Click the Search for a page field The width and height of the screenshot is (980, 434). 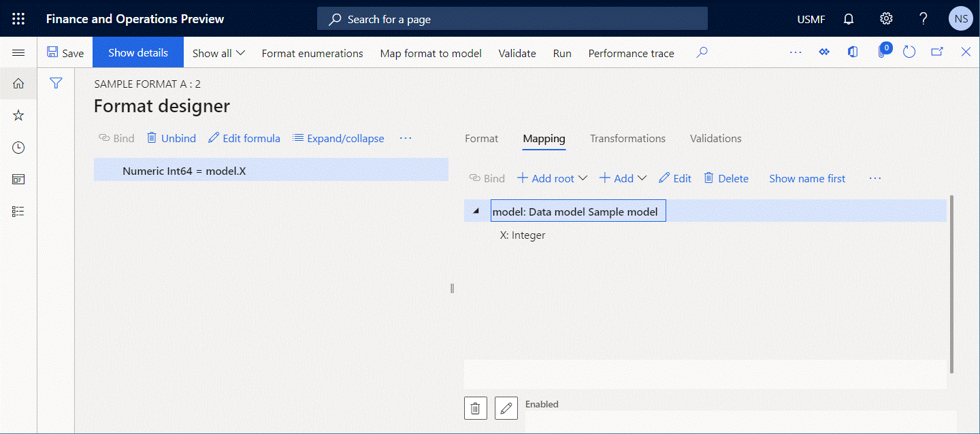(x=512, y=18)
